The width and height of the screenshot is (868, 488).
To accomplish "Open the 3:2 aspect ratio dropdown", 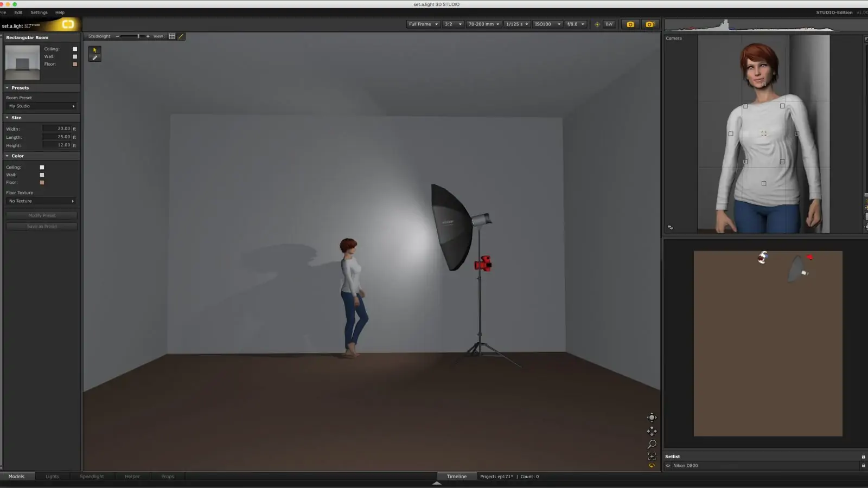I will (x=453, y=24).
